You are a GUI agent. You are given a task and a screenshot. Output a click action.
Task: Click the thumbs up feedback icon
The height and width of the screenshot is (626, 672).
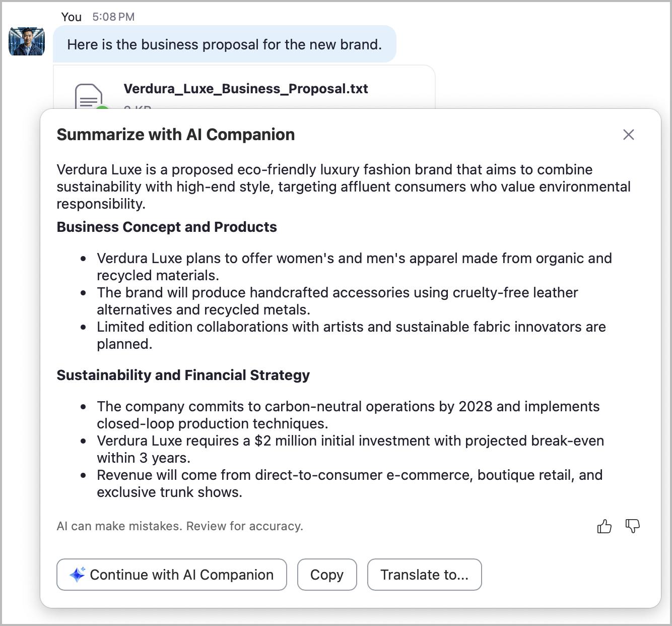click(604, 526)
